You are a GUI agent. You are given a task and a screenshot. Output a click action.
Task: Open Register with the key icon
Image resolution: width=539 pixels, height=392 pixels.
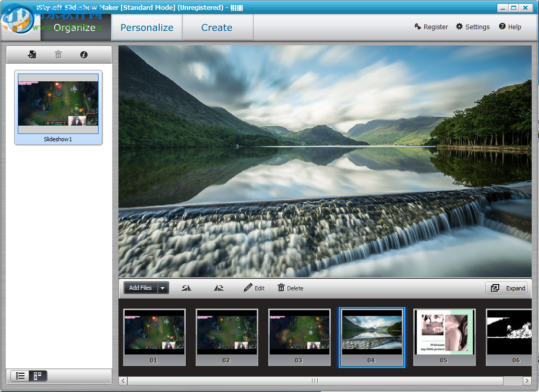pos(431,27)
